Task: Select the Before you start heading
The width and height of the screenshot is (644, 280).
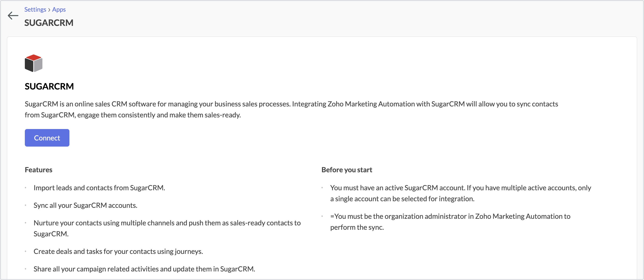Action: [346, 170]
